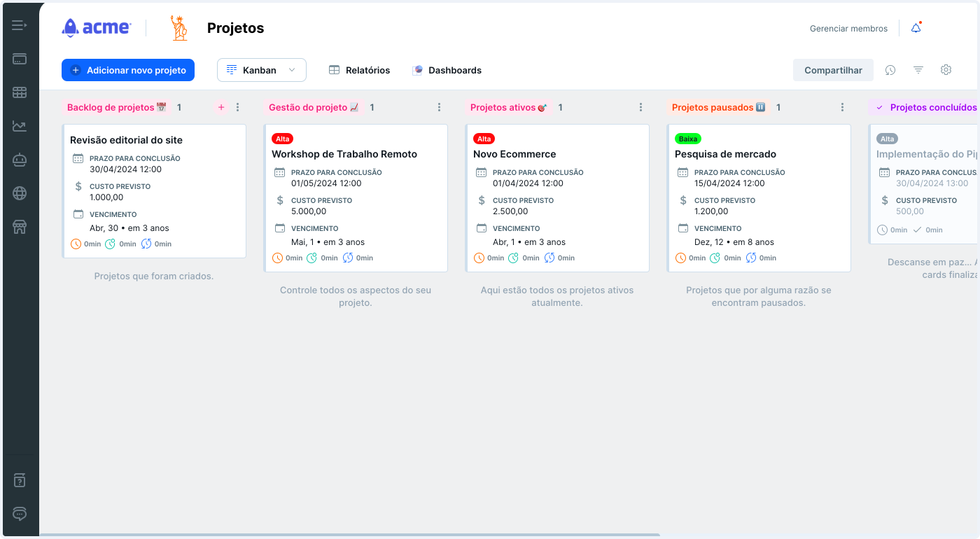Click the Adicionar novo projeto button
The image size is (980, 539).
(x=128, y=70)
